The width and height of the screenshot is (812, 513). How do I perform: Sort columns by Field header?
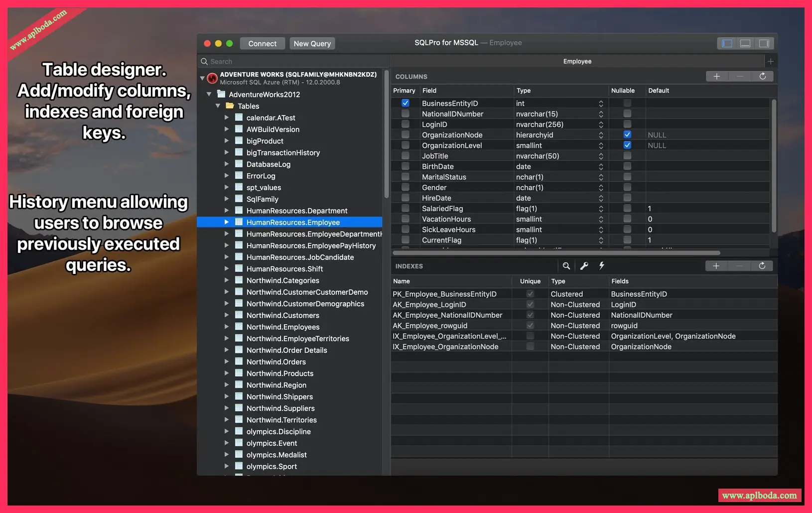[467, 91]
